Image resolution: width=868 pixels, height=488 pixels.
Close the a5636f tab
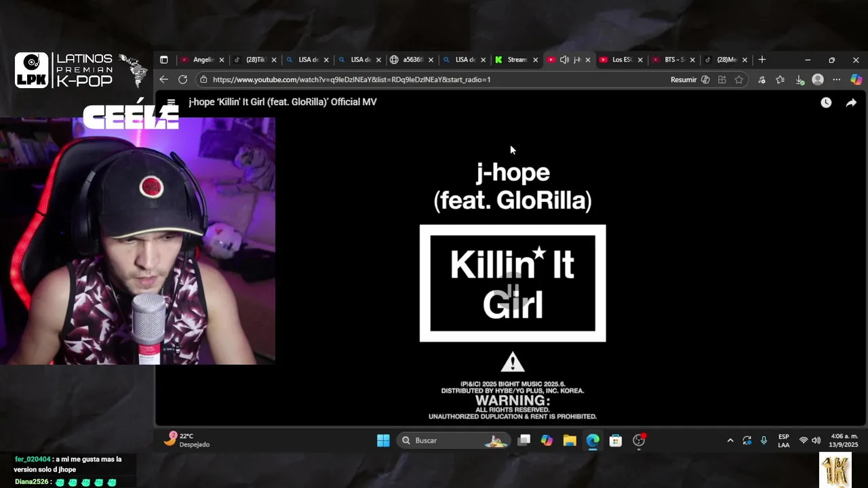pyautogui.click(x=431, y=60)
